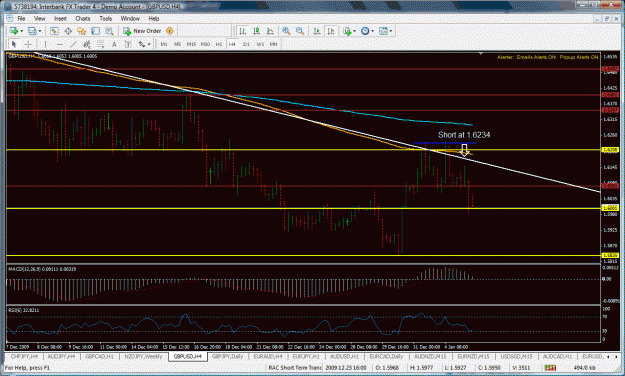Image resolution: width=625 pixels, height=376 pixels.
Task: Click the RSI(6) indicator label
Action: coord(24,310)
